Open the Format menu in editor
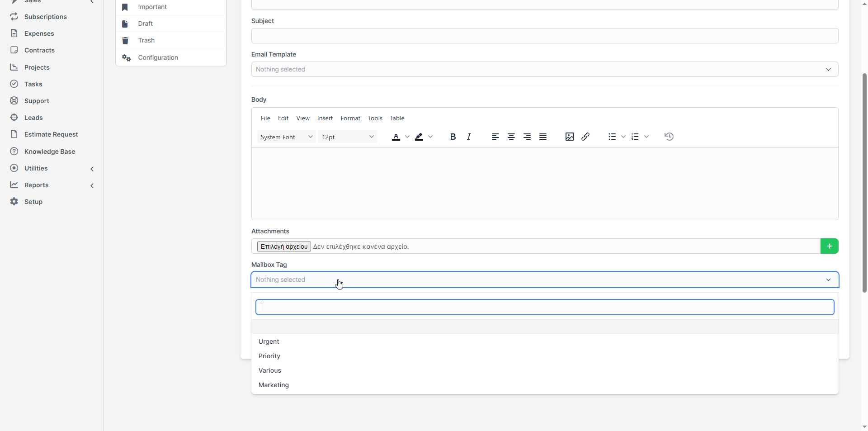 pos(350,118)
